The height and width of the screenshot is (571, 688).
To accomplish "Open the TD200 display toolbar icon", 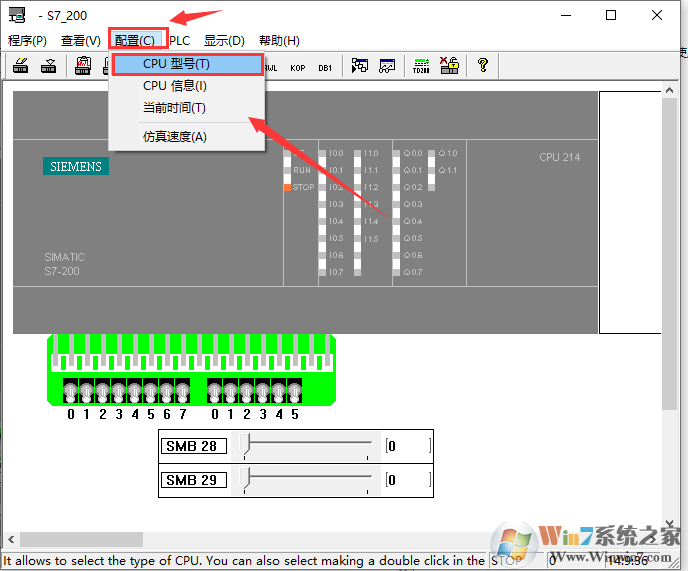I will point(421,67).
